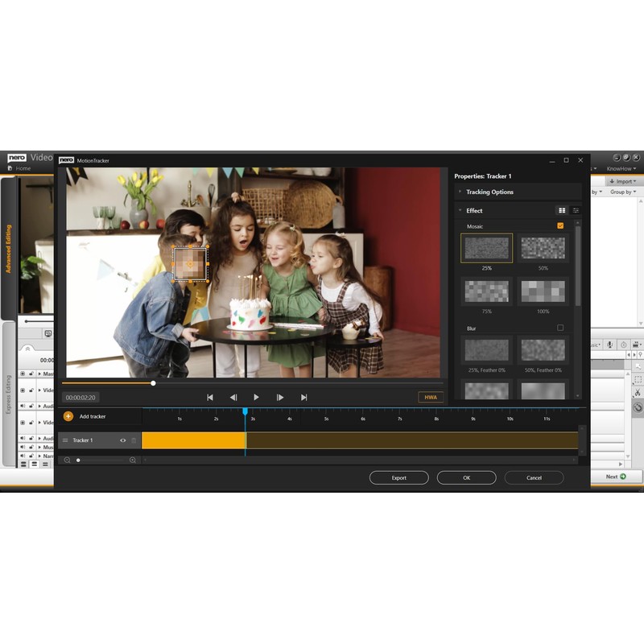Open the Import dropdown
644x644 pixels.
click(621, 181)
